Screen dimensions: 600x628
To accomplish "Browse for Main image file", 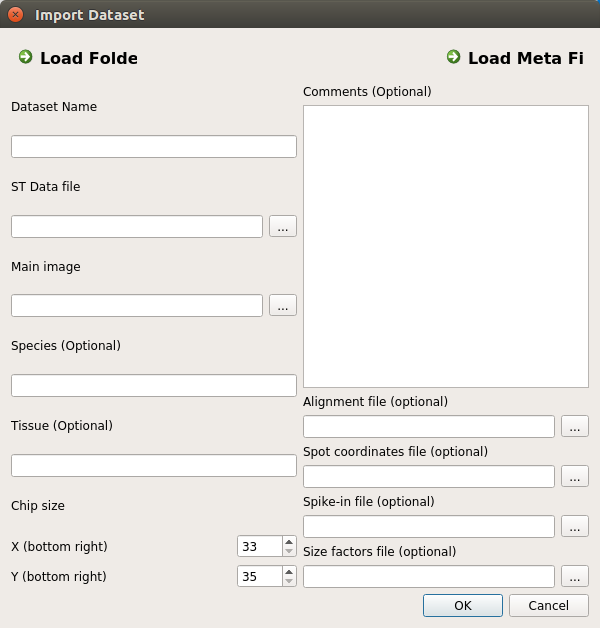I will (x=283, y=306).
